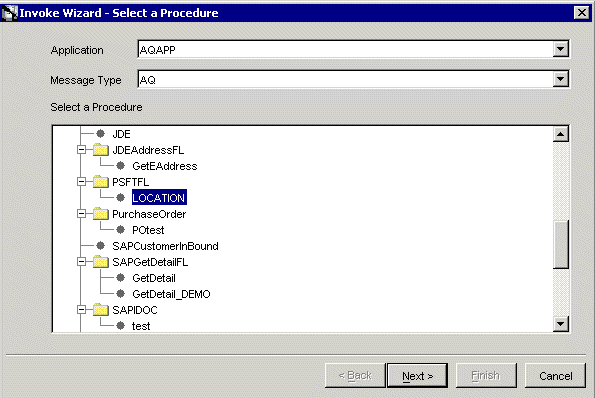Click the bullet icon beside GetEAddress
This screenshot has width=595, height=398.
pos(121,165)
